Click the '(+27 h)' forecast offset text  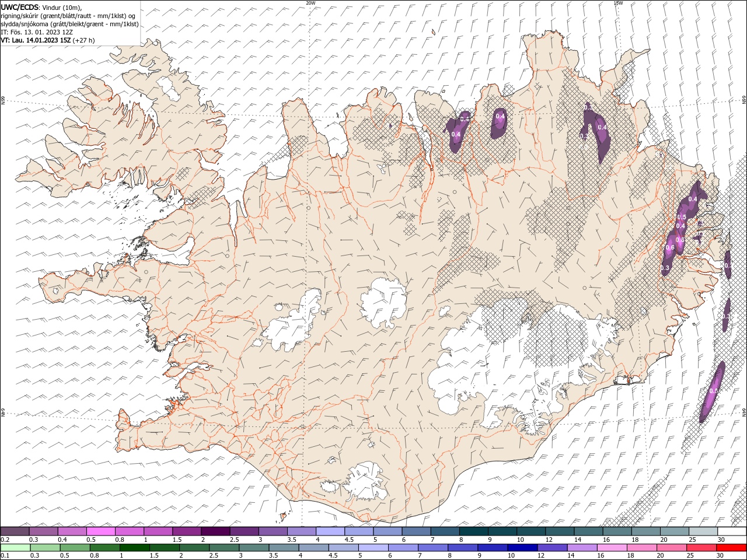(83, 40)
